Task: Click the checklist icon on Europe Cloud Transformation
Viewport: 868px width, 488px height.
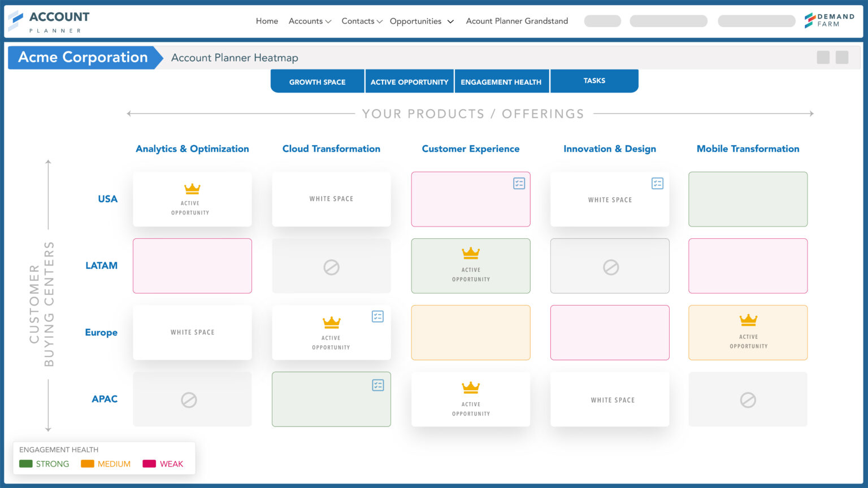Action: (x=379, y=316)
